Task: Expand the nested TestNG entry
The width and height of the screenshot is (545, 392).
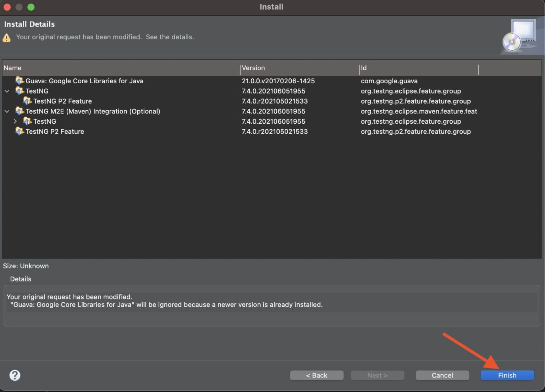Action: 15,121
